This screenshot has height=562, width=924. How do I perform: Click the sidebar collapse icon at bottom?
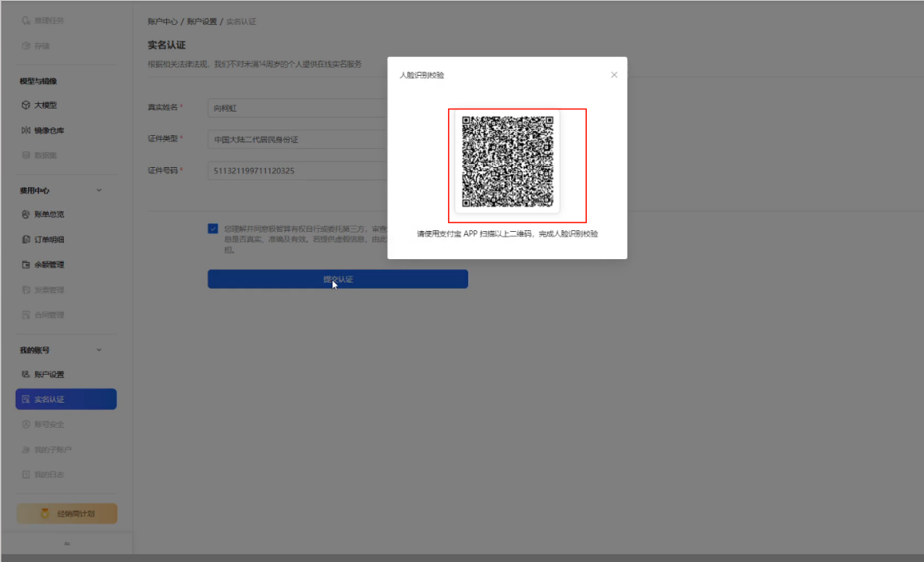(x=66, y=544)
